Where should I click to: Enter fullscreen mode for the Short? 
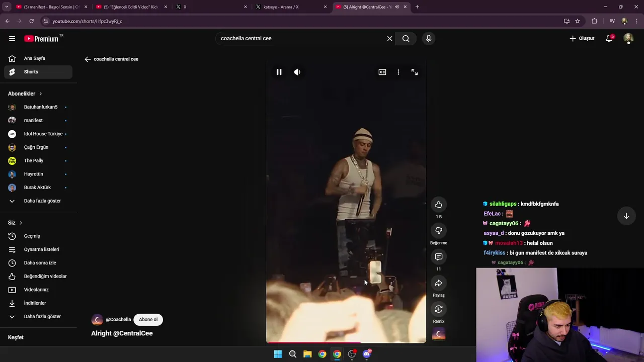[415, 72]
